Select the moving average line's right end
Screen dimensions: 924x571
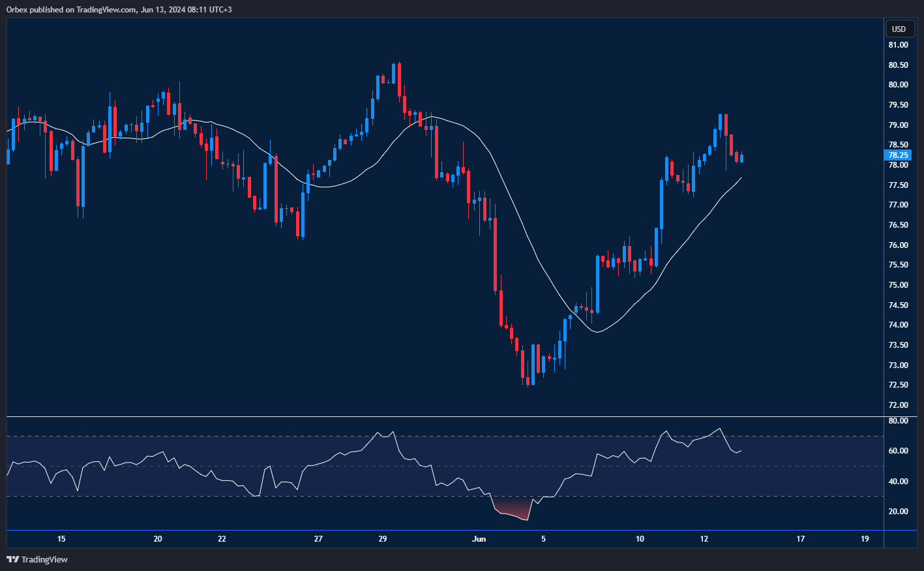coord(740,178)
